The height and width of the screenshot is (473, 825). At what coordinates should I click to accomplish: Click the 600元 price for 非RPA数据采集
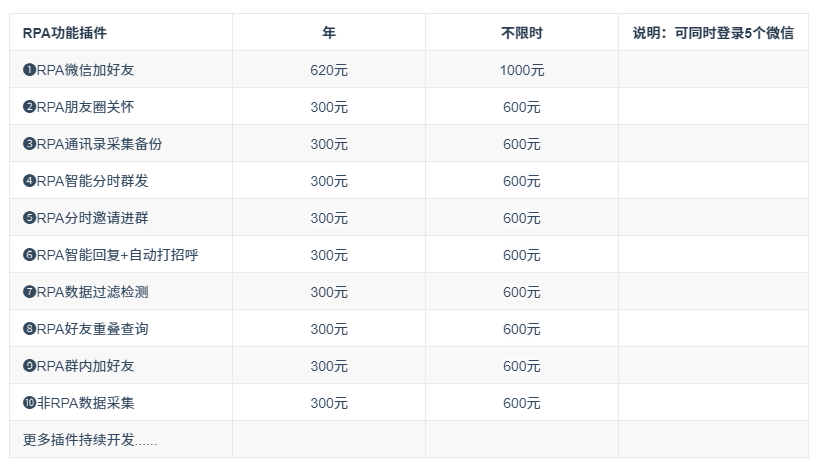521,403
